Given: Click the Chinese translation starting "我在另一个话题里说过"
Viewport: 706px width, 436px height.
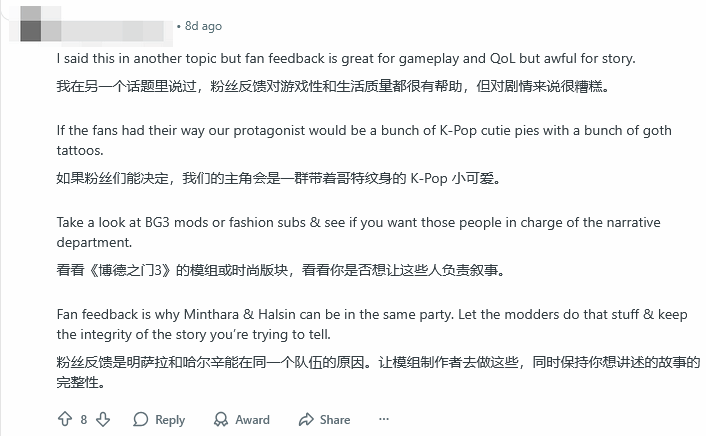Looking at the screenshot, I should (x=332, y=87).
